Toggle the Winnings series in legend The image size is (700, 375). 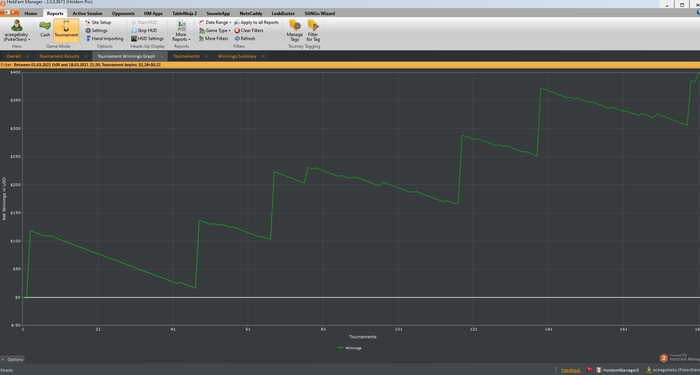pyautogui.click(x=350, y=348)
